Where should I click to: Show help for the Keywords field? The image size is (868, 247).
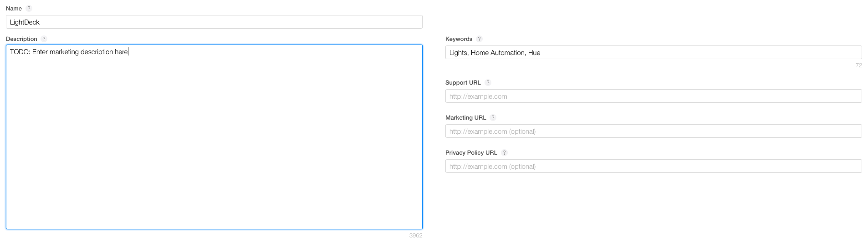(480, 39)
